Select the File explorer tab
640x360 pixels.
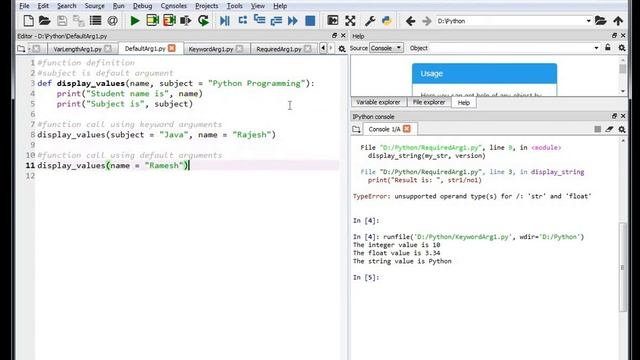429,102
